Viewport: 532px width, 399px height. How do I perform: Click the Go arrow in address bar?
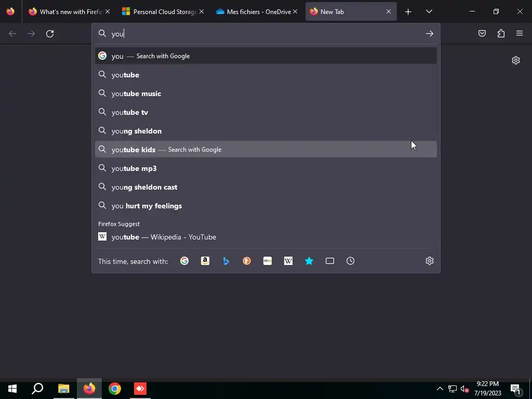pos(430,34)
